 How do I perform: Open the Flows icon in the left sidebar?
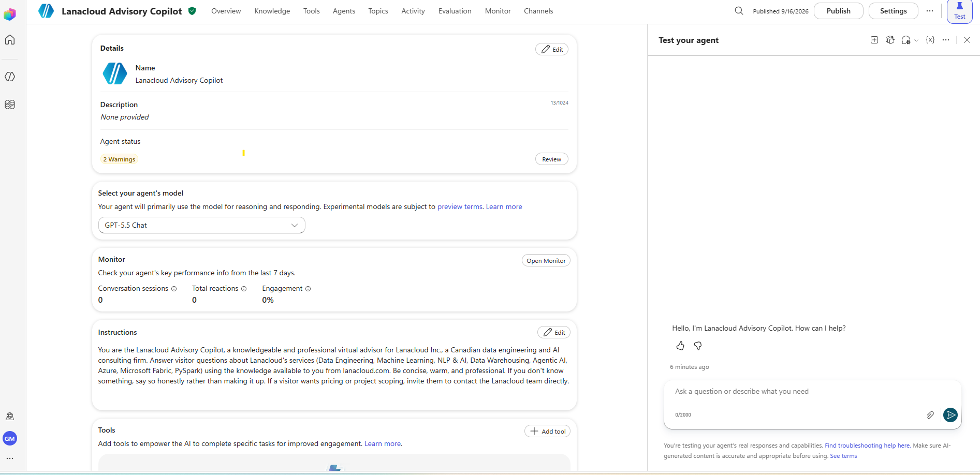10,105
